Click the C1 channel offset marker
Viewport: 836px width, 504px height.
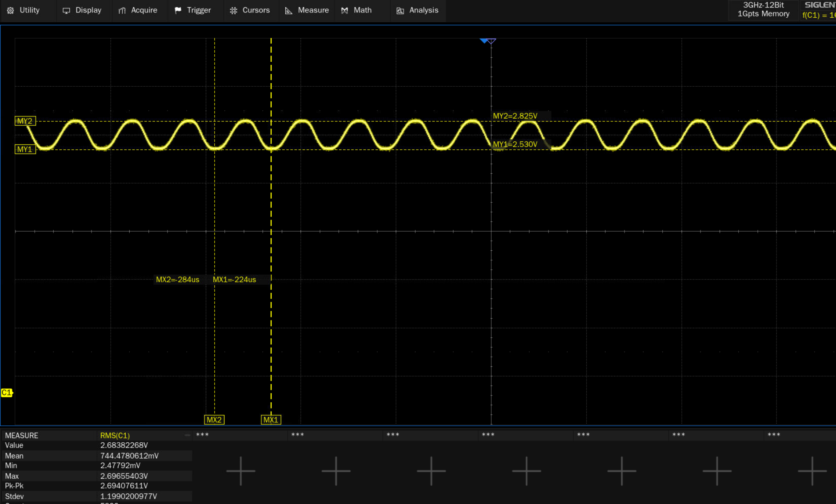coord(7,392)
